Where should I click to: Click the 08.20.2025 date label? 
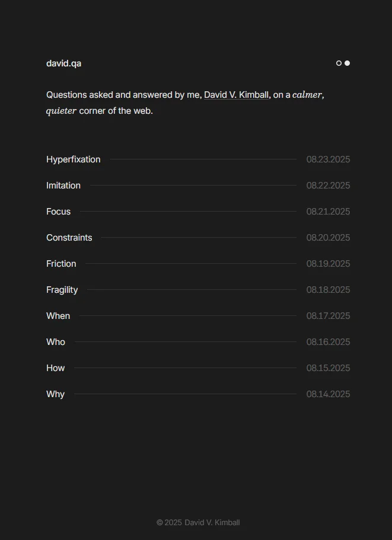[x=328, y=238]
